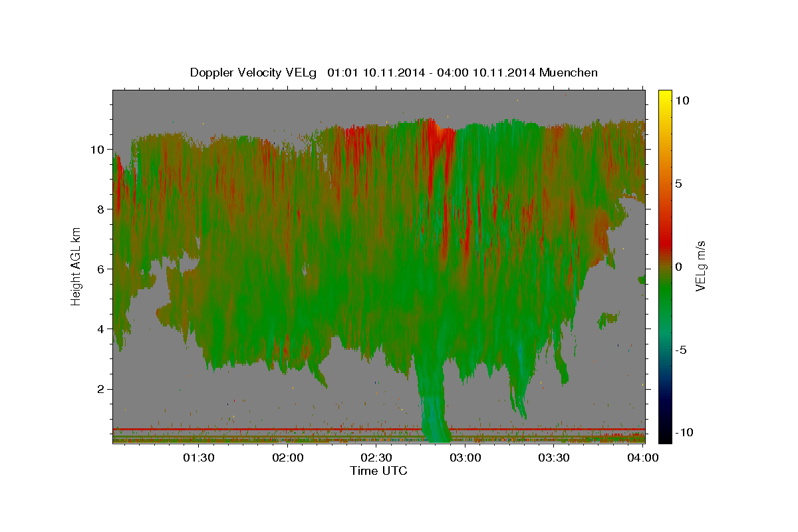Click the horizontal red line near ground level
Screen dimensions: 798x532
[378, 429]
